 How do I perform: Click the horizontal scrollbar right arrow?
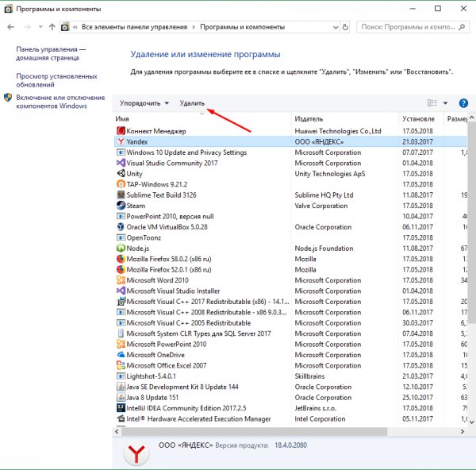[463, 431]
